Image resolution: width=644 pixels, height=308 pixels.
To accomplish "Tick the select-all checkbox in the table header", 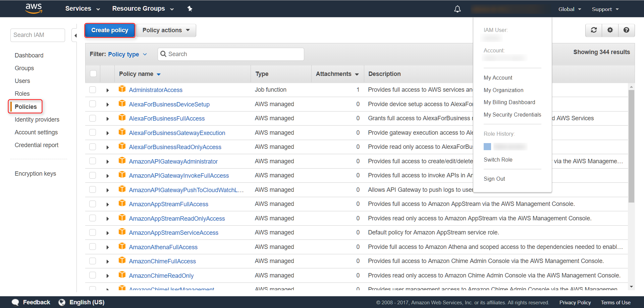I will 93,74.
